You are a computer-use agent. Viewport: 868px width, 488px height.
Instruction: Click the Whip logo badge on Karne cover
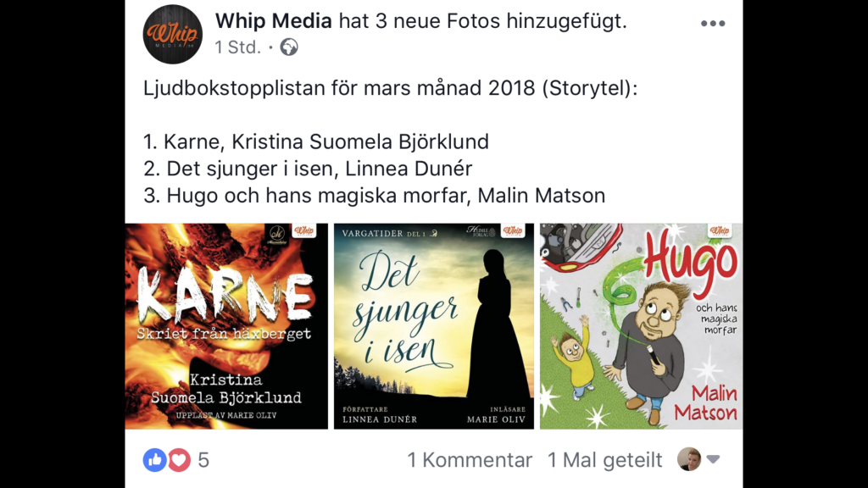pos(304,230)
